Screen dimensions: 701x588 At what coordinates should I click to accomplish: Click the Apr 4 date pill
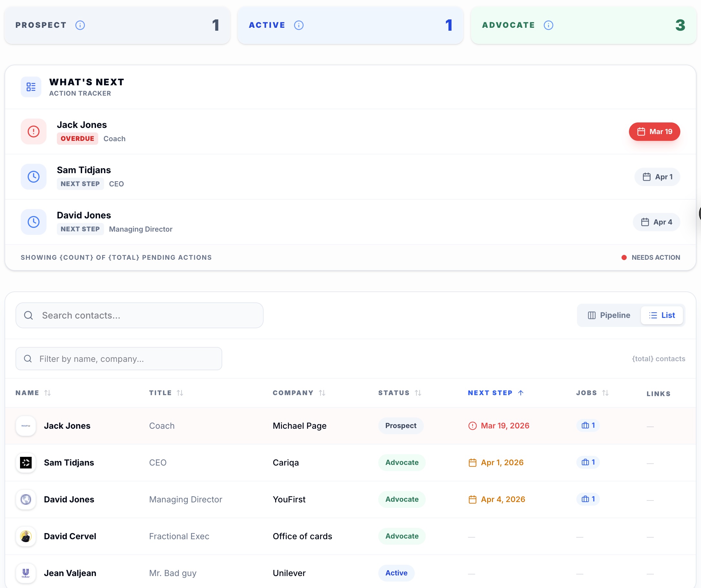click(x=656, y=222)
